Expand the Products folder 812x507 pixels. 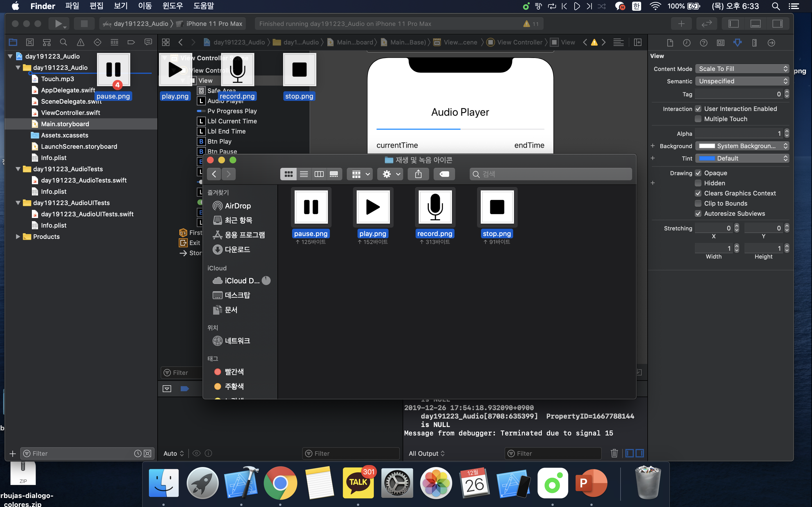18,237
